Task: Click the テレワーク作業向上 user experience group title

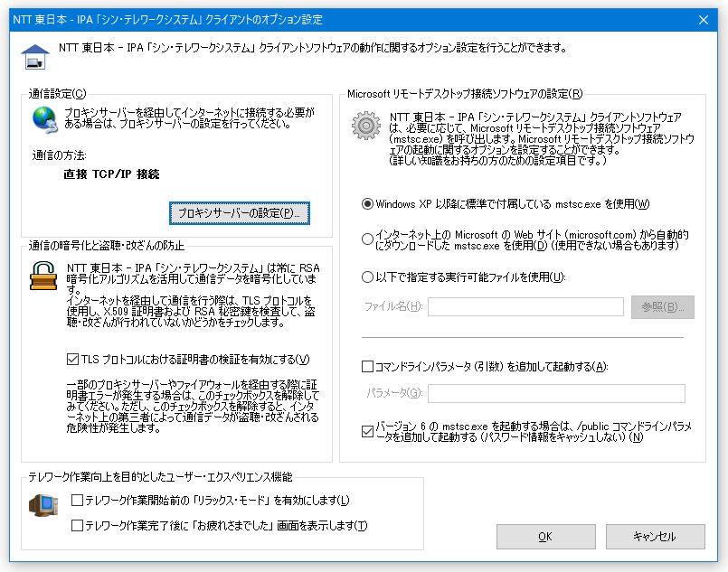Action: 160,477
